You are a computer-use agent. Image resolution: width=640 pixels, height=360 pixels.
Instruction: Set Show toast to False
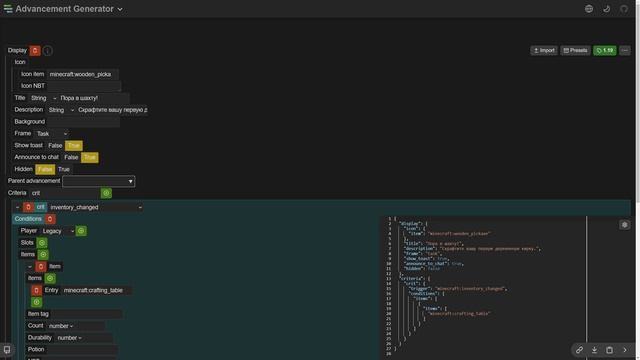pyautogui.click(x=55, y=146)
